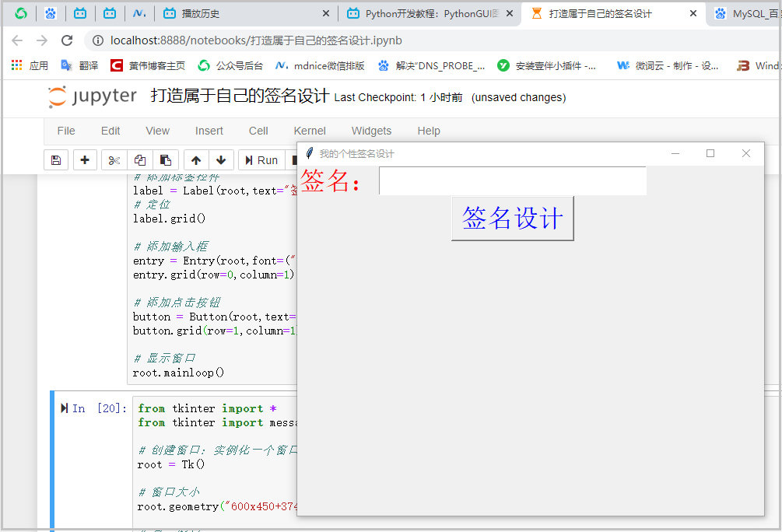
Task: Click the notebook title to rename
Action: pyautogui.click(x=240, y=96)
